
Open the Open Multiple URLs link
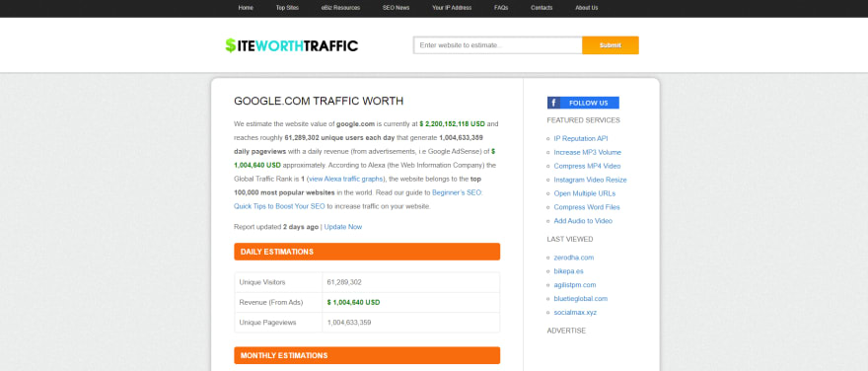tap(585, 193)
